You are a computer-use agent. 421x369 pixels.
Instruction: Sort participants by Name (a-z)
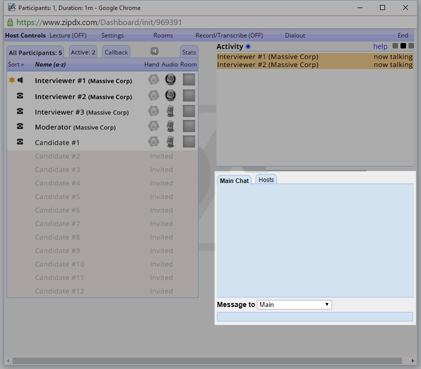click(x=50, y=64)
